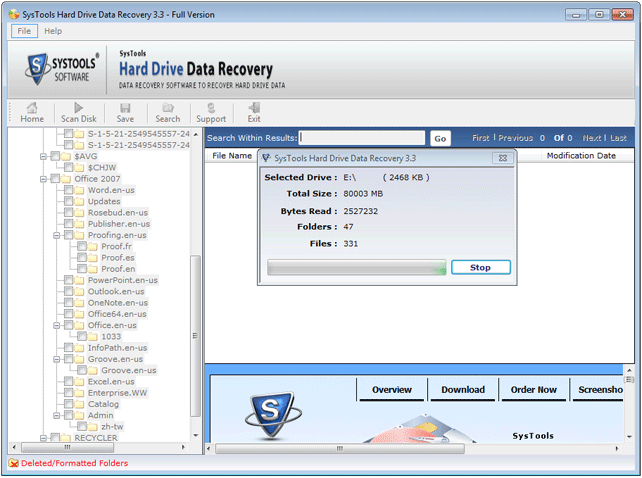Click the OneNote.en-us folder icon

point(80,303)
